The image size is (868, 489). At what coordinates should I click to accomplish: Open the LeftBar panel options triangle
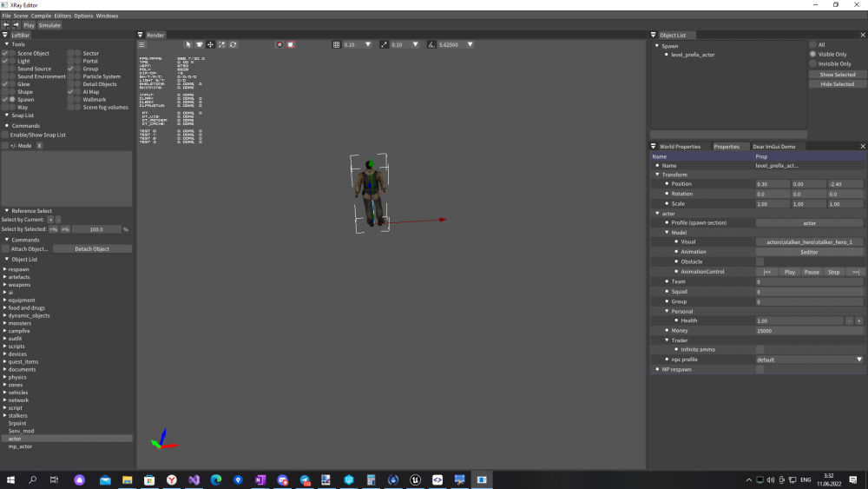pyautogui.click(x=5, y=35)
